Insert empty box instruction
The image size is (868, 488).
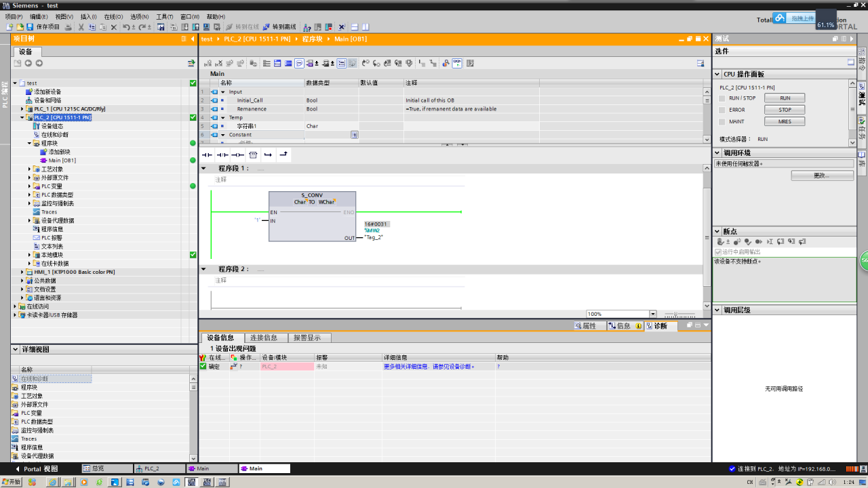(252, 155)
